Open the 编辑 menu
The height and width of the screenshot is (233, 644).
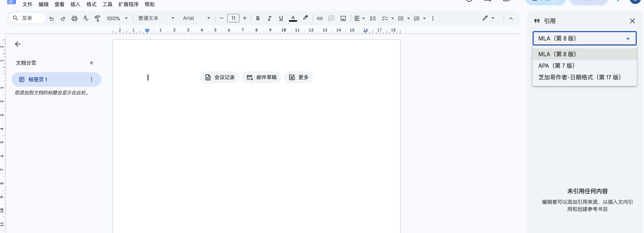point(43,4)
